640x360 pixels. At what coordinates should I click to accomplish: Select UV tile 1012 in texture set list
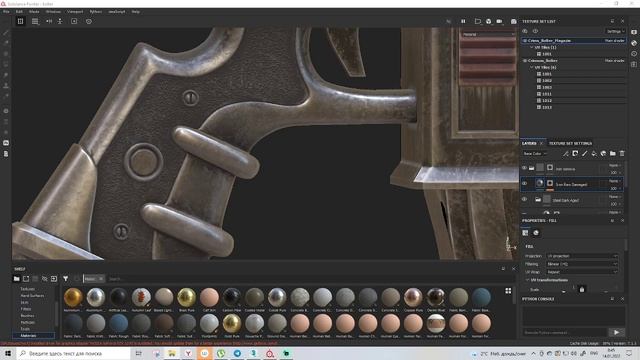pyautogui.click(x=547, y=100)
